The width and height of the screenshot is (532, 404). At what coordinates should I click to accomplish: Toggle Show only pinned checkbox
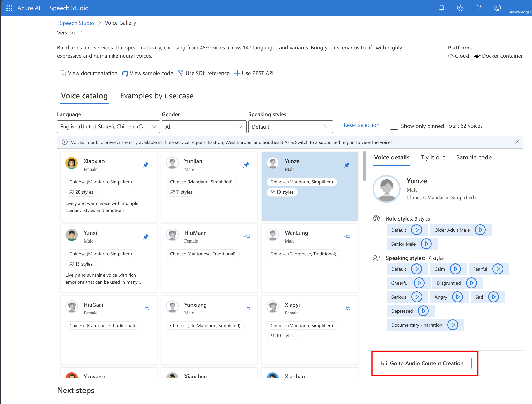click(x=394, y=126)
